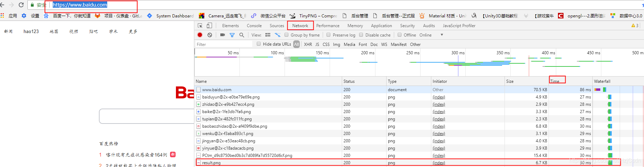
Task: Switch to large request rows view
Action: point(268,35)
